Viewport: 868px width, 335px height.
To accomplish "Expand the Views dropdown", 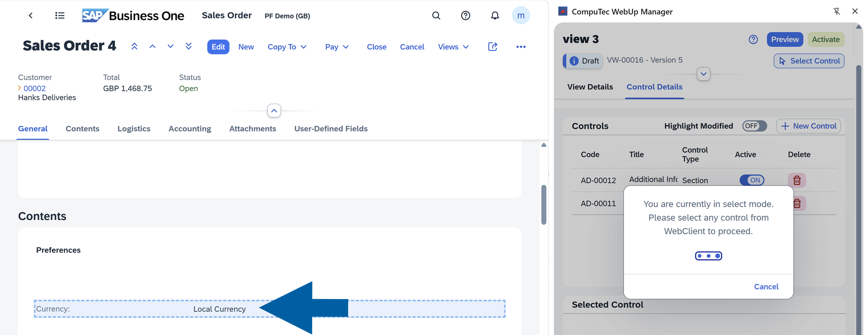I will coord(453,47).
